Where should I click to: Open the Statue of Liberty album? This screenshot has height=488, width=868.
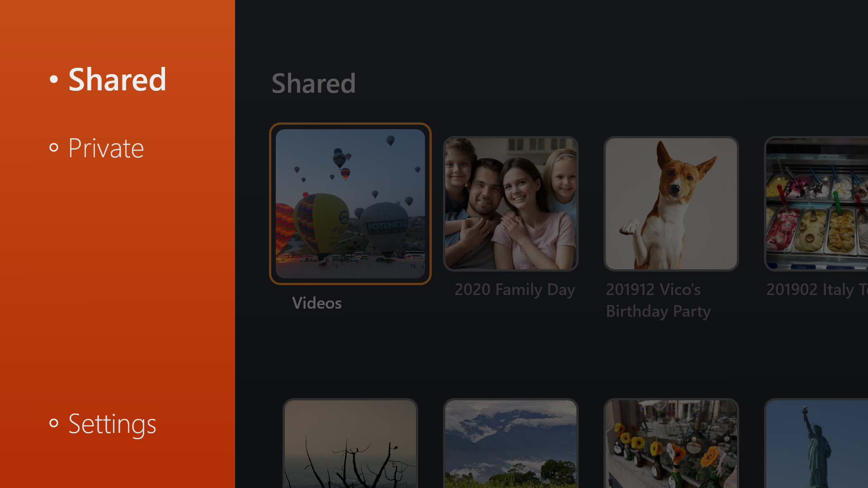click(x=816, y=443)
